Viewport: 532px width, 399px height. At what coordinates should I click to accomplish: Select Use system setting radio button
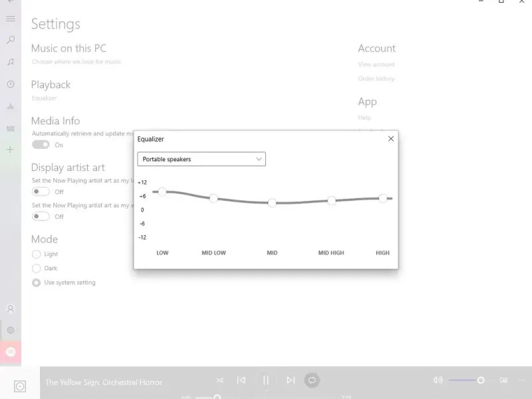pos(37,283)
